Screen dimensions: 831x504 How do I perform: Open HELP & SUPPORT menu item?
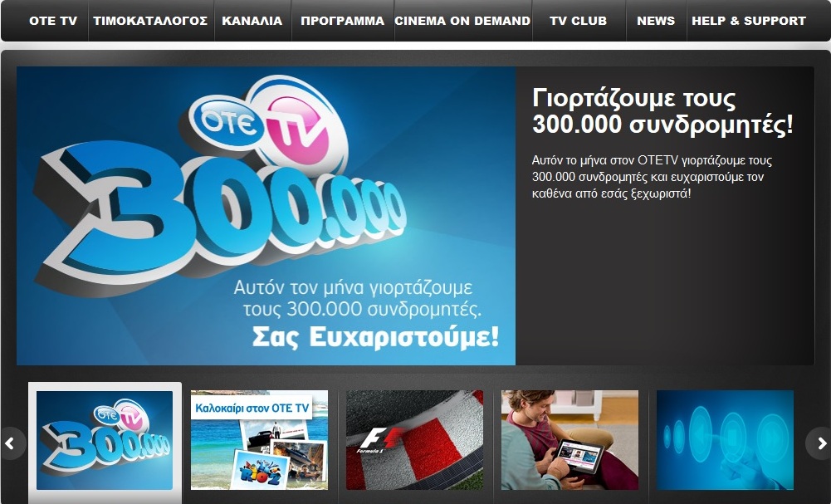[749, 22]
